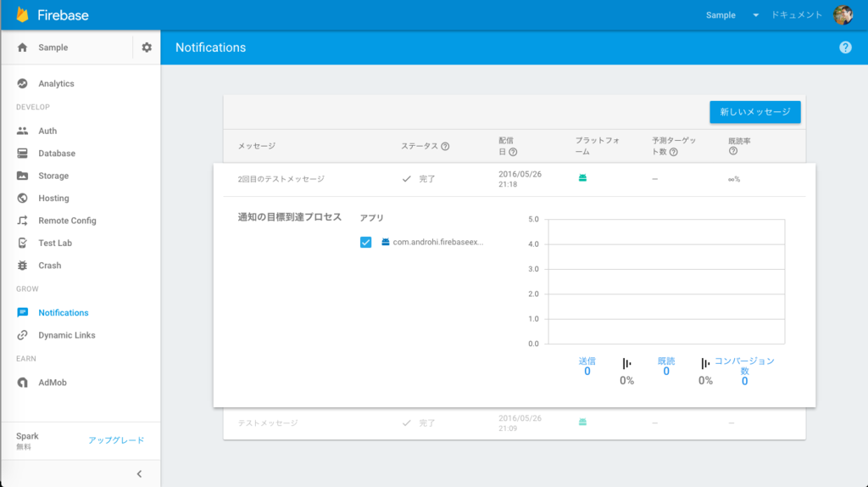Open the Sample project dropdown arrow

[x=755, y=15]
